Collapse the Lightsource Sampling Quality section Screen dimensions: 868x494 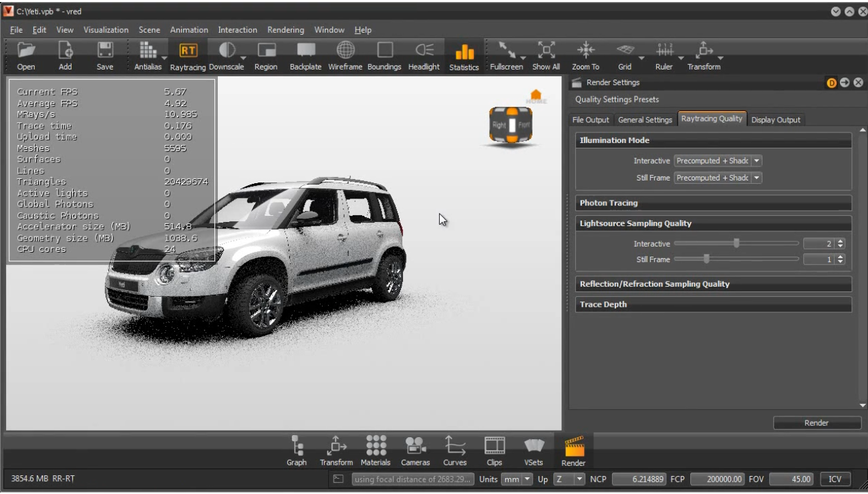[714, 223]
